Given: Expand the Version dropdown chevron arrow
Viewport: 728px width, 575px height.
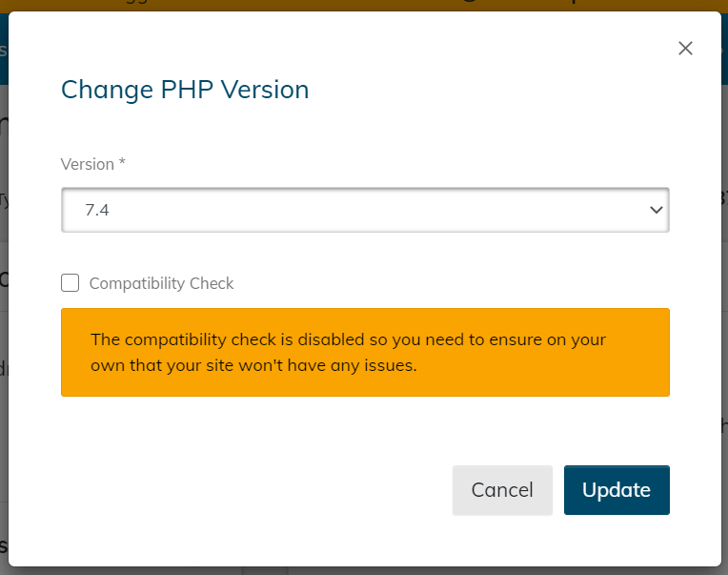Looking at the screenshot, I should point(656,210).
